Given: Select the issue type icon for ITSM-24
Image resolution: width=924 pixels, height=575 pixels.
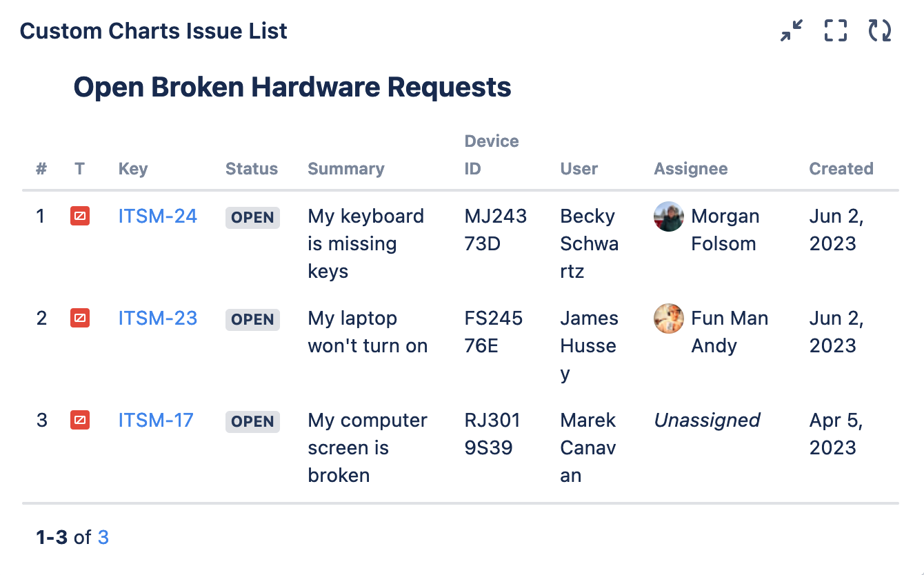Looking at the screenshot, I should point(80,216).
